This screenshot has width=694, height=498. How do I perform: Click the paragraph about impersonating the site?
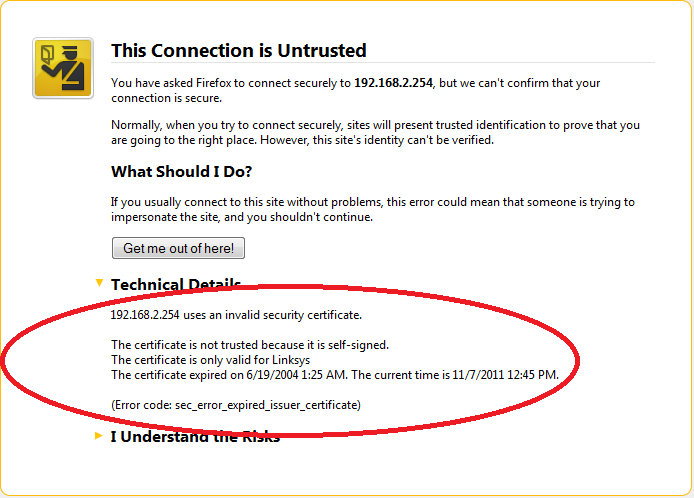[x=373, y=209]
